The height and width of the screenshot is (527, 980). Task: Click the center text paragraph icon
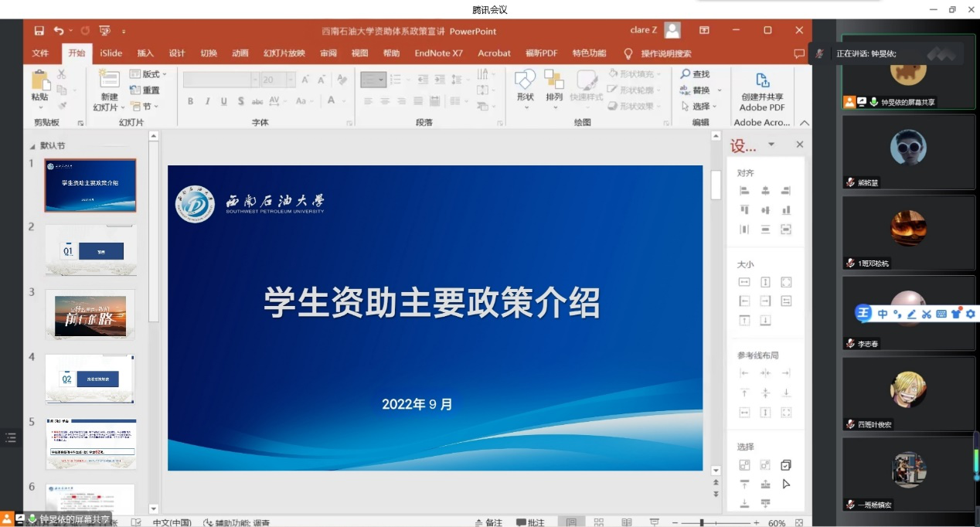pos(385,101)
